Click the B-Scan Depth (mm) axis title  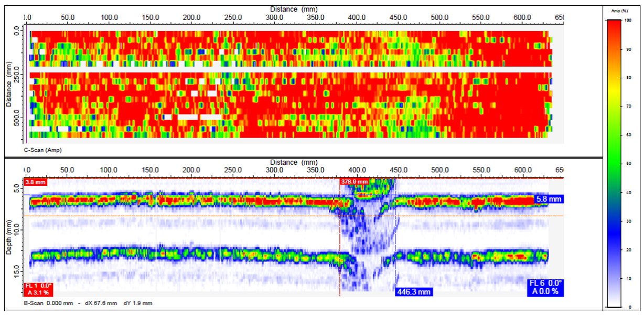pos(9,239)
